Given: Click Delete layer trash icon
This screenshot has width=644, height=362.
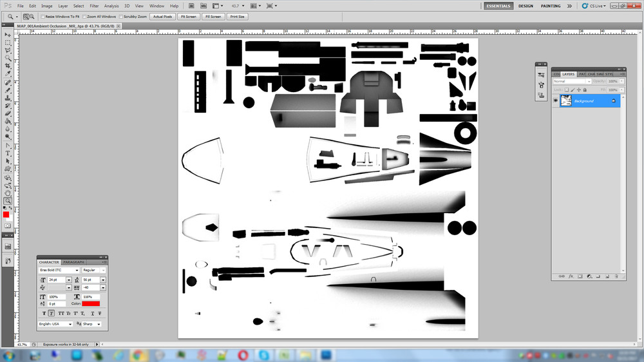Looking at the screenshot, I should pyautogui.click(x=616, y=276).
